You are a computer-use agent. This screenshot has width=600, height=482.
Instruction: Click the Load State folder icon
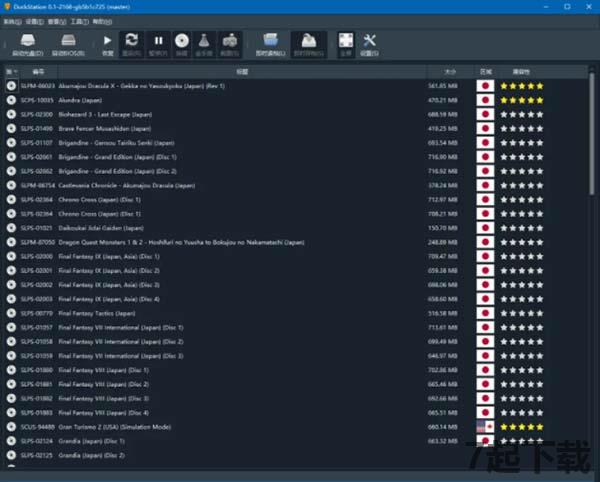coord(271,40)
